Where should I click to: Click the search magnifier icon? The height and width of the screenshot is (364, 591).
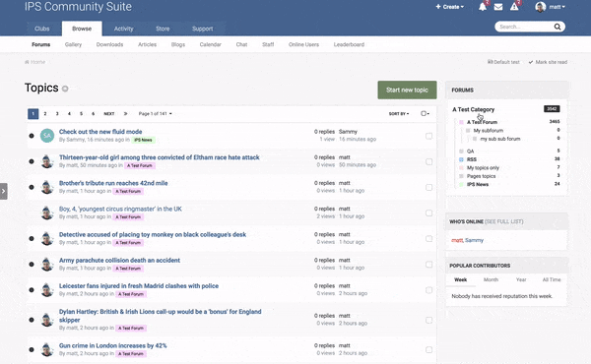558,27
